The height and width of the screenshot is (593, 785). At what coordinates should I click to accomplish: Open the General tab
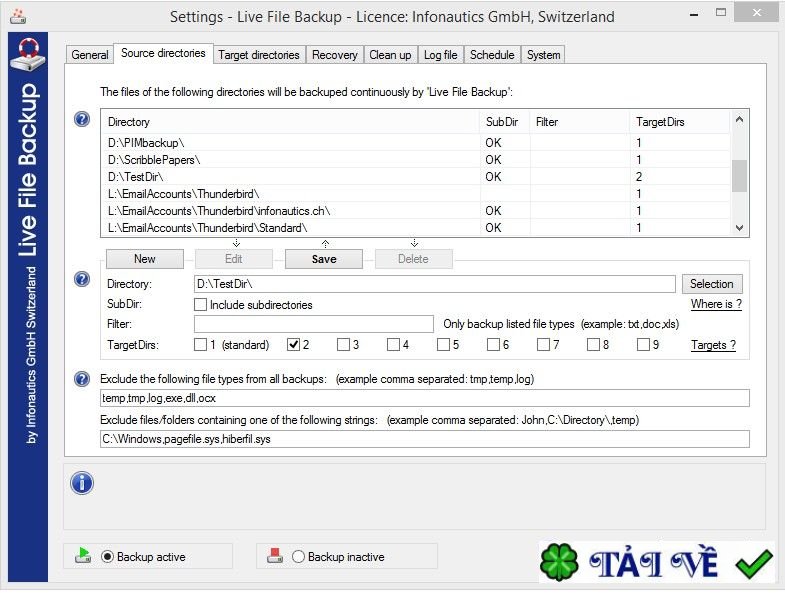[90, 55]
